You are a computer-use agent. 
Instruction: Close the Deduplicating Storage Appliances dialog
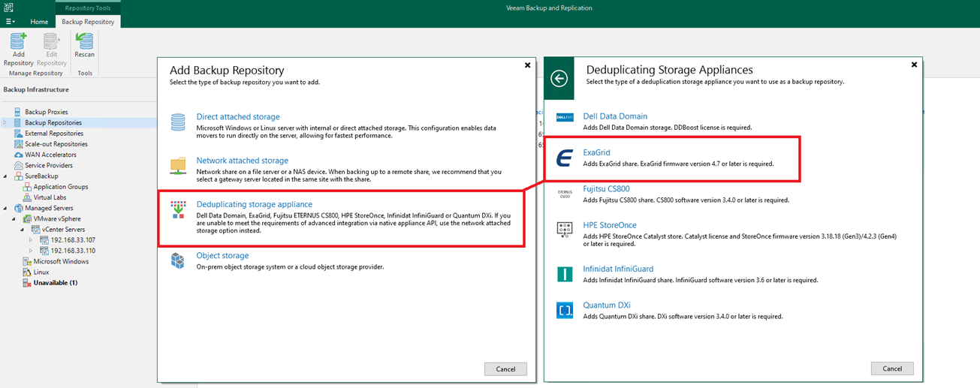tap(914, 65)
